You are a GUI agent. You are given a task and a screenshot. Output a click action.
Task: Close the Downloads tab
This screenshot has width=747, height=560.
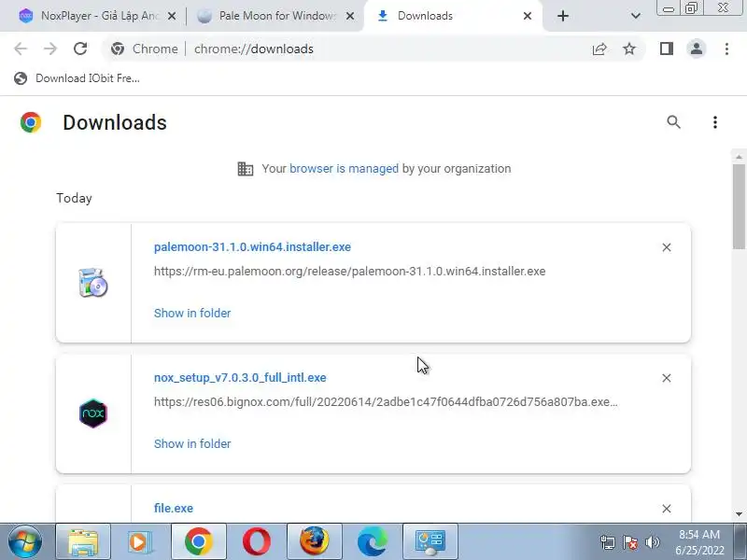[x=528, y=16]
